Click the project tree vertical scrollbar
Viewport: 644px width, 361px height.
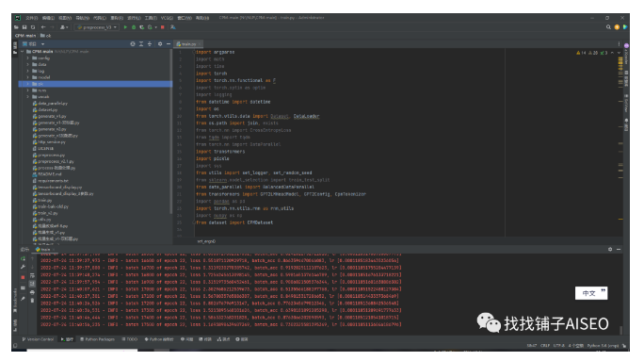click(x=170, y=132)
